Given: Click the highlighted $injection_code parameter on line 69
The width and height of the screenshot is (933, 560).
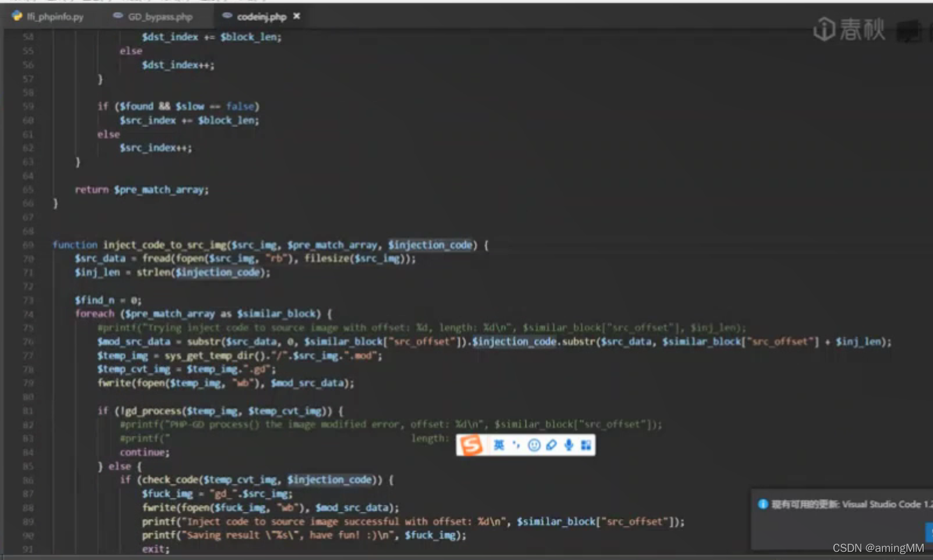Looking at the screenshot, I should click(430, 245).
